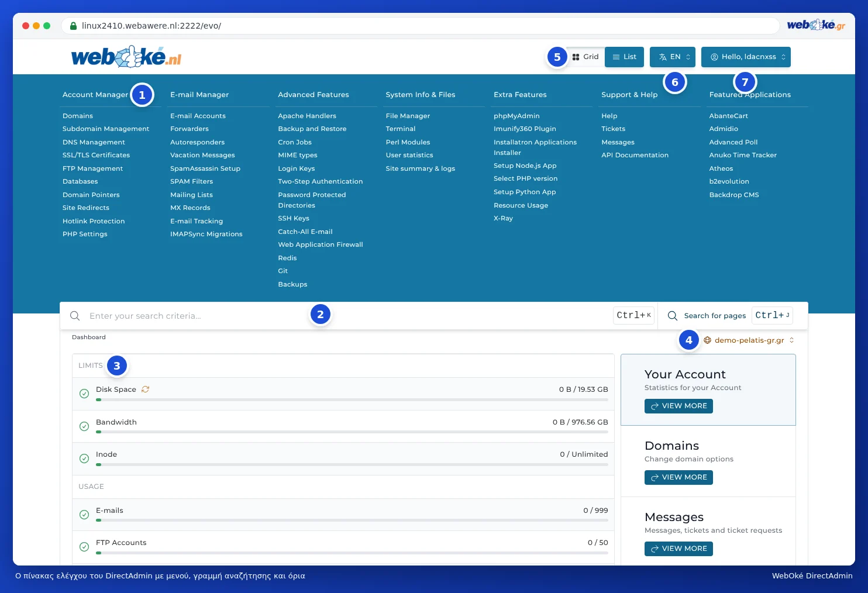Screen dimensions: 868x593
Task: Open Select PHP version link
Action: click(x=525, y=178)
